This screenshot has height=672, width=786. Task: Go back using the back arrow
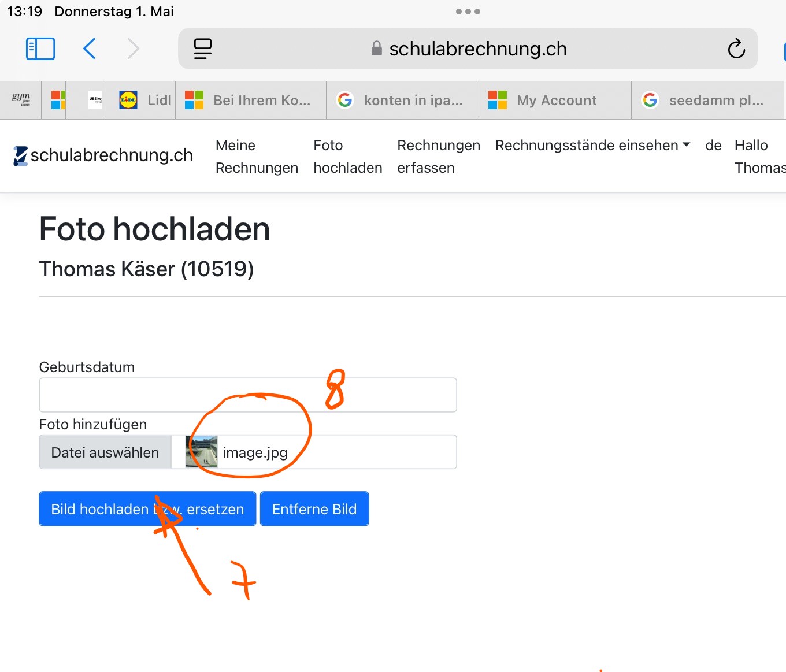pos(90,49)
